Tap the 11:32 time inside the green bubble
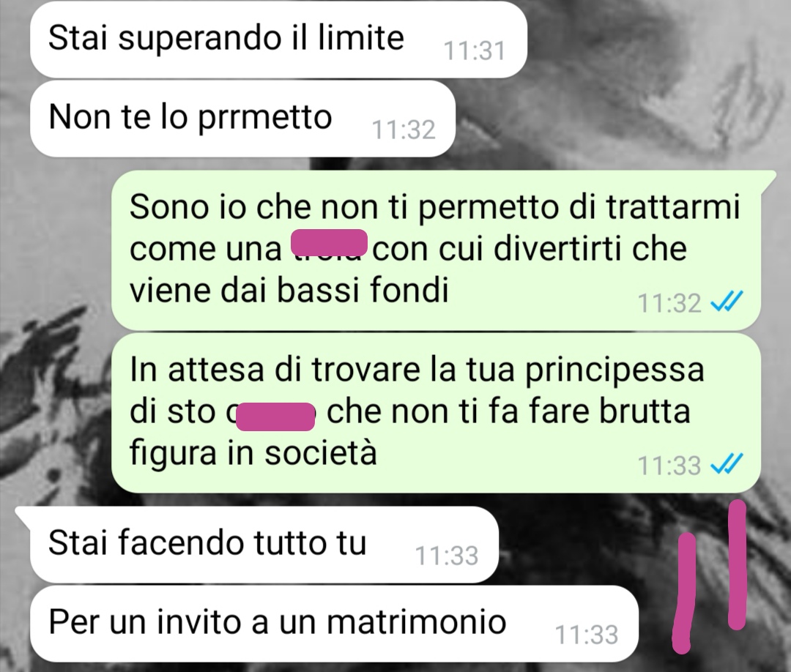 [x=669, y=304]
